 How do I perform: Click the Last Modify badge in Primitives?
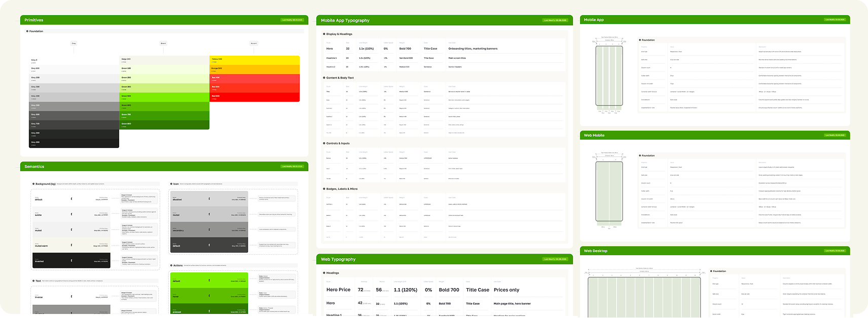[x=293, y=20]
